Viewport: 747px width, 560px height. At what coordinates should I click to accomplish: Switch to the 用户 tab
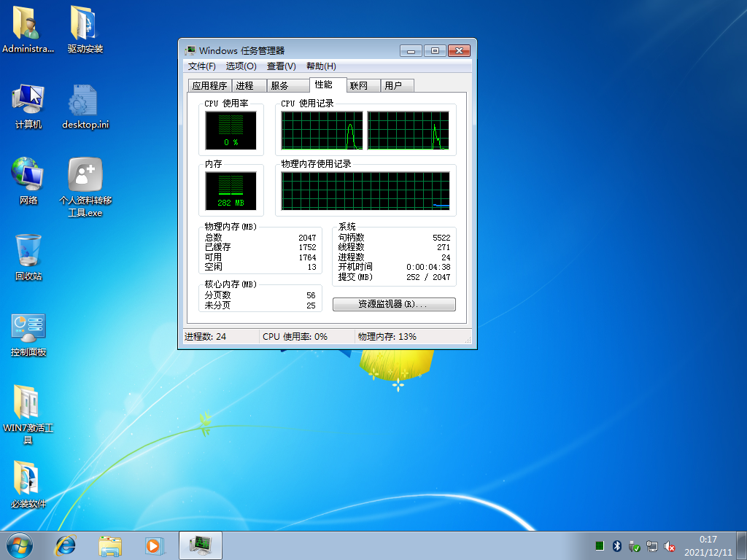click(x=398, y=86)
